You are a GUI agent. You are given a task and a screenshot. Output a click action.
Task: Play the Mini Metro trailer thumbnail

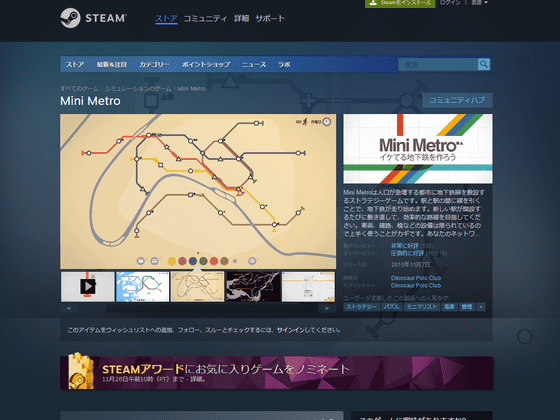pyautogui.click(x=88, y=286)
